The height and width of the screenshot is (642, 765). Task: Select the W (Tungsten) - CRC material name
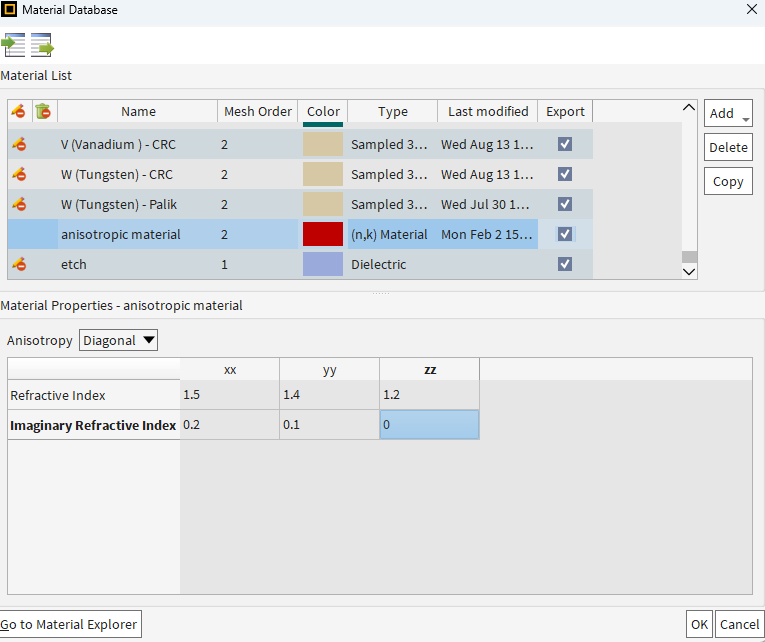point(117,175)
